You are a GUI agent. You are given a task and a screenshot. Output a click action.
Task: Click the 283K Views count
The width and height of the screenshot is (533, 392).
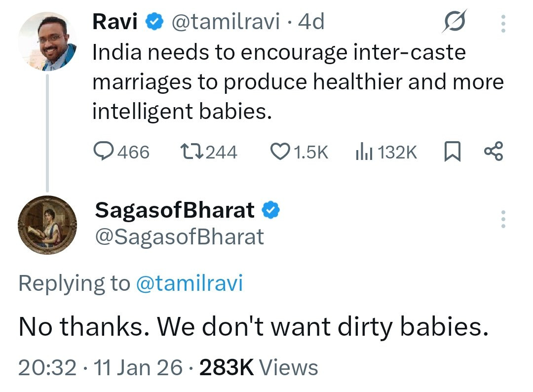tap(259, 368)
